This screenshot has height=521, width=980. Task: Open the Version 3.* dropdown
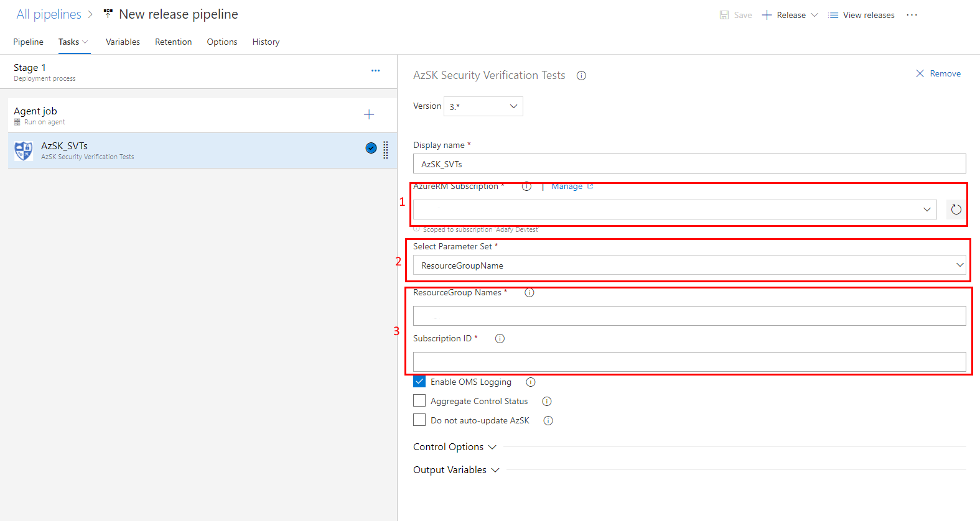pos(483,106)
